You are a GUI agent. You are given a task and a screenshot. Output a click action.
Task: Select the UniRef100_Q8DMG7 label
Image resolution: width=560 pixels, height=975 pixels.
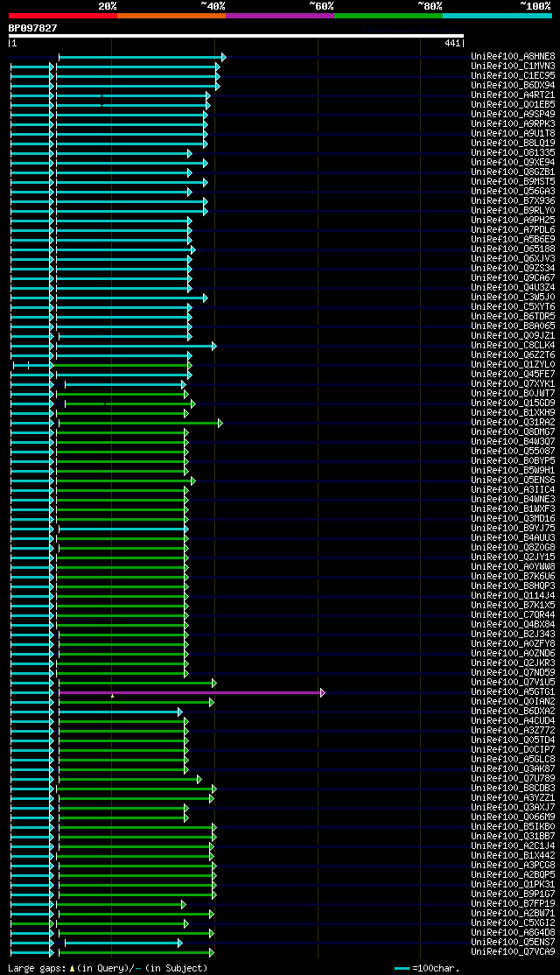(x=514, y=432)
